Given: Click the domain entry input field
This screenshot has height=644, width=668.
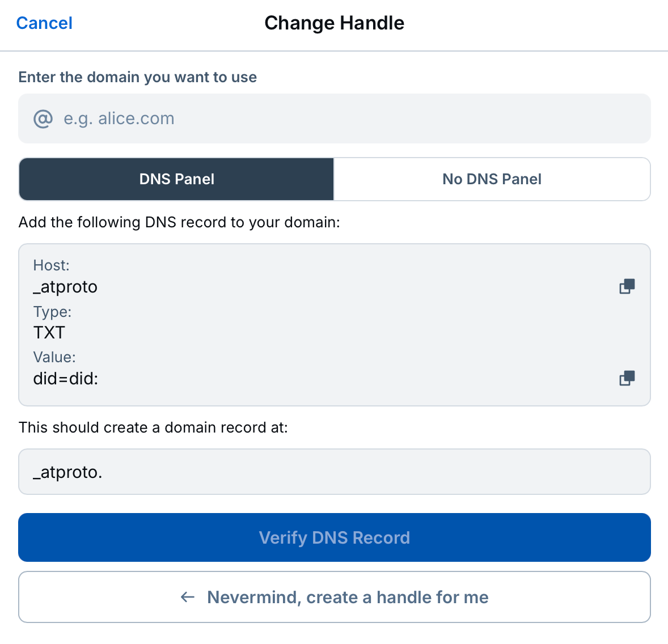Looking at the screenshot, I should pos(335,118).
